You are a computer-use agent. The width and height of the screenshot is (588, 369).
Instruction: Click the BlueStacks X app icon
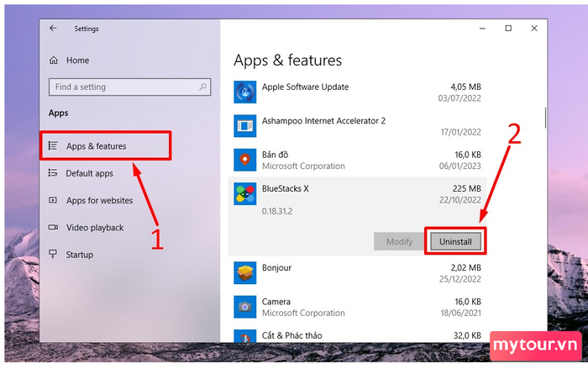pyautogui.click(x=245, y=193)
